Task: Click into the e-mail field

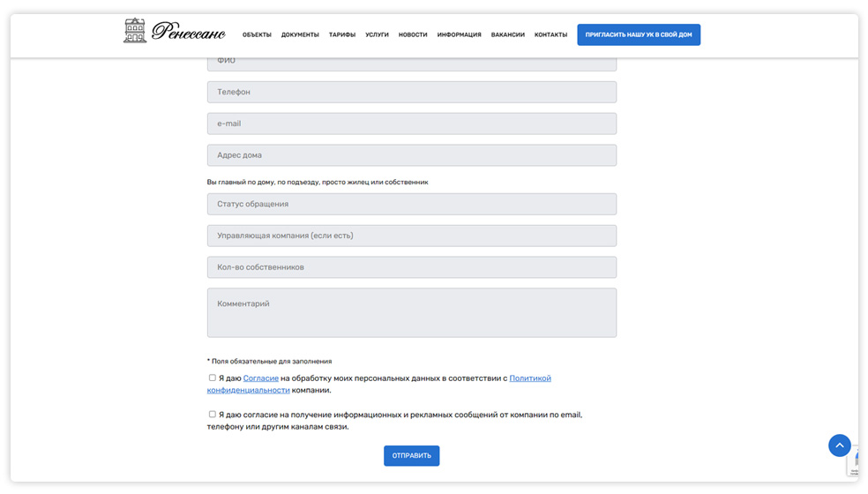Action: [x=411, y=123]
